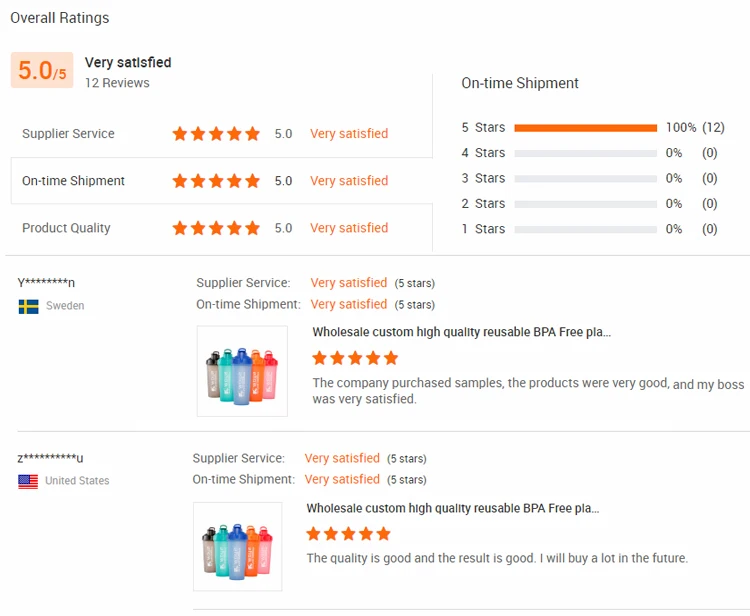Image resolution: width=750 pixels, height=616 pixels.
Task: Click the Sweden flag icon
Action: (x=28, y=306)
